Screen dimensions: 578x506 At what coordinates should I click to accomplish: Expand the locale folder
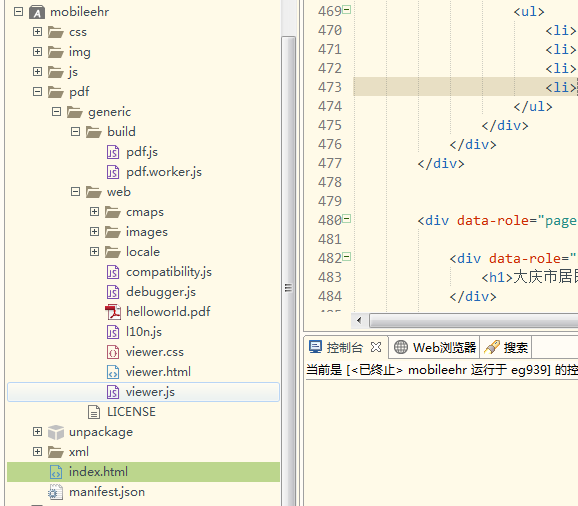click(94, 251)
